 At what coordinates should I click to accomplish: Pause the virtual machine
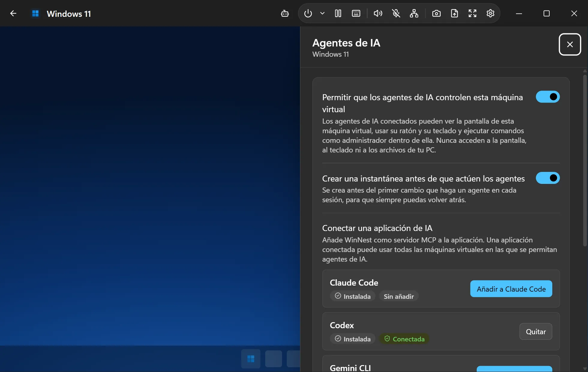pyautogui.click(x=338, y=13)
